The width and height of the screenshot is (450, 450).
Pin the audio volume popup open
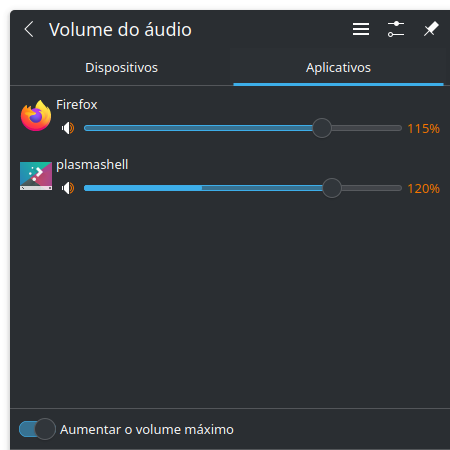(x=431, y=29)
